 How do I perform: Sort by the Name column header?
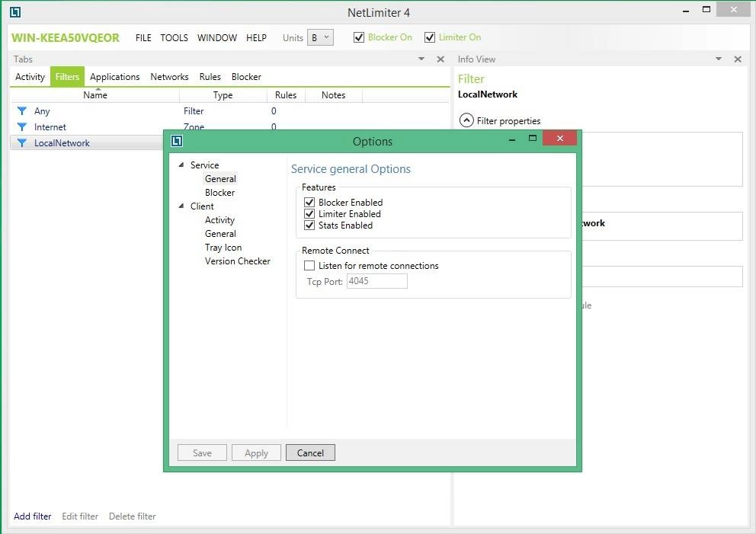click(x=95, y=95)
